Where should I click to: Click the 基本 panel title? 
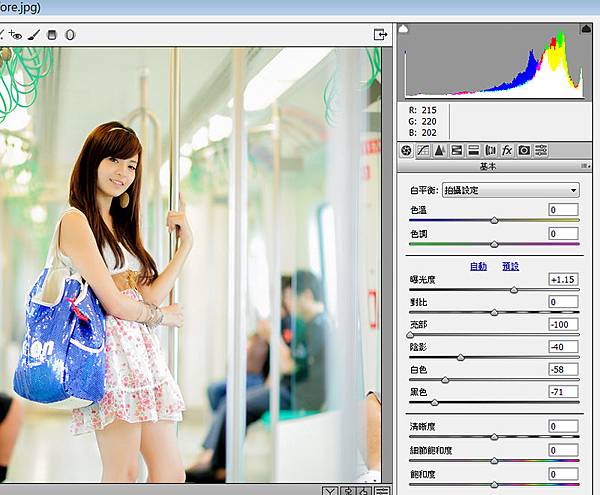pyautogui.click(x=488, y=166)
